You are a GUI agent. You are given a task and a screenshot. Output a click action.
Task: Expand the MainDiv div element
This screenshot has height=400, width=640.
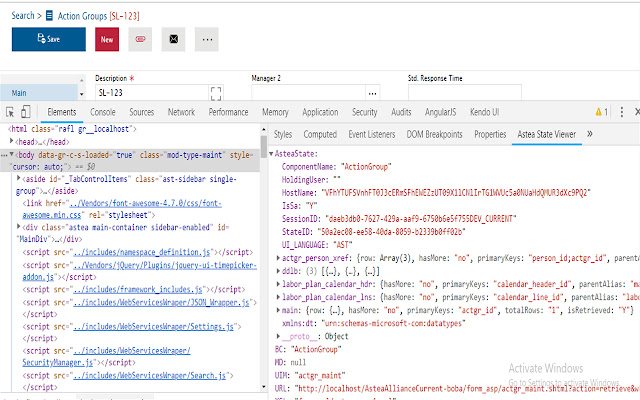tap(18, 227)
